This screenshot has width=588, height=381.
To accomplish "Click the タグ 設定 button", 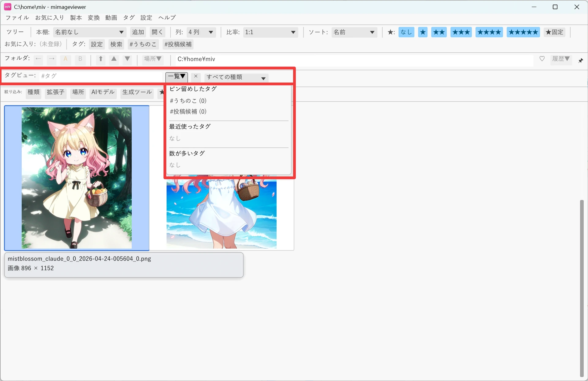I will pos(97,44).
